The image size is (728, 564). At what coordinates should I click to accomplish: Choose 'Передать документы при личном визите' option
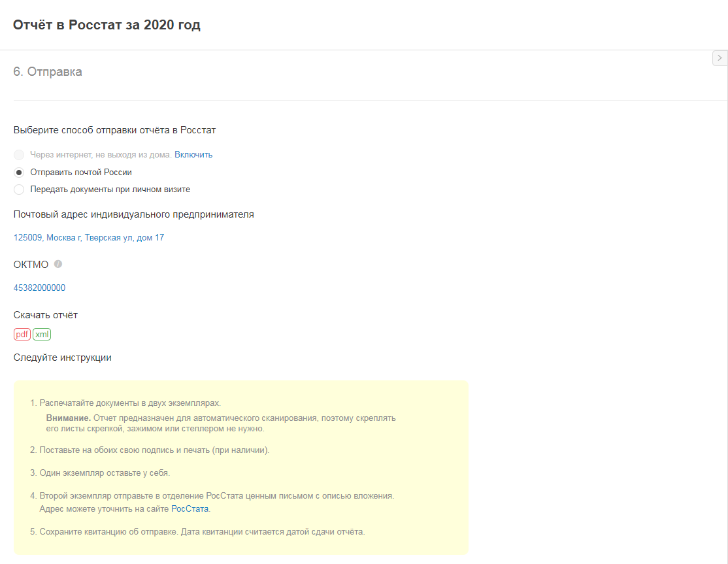coord(19,190)
